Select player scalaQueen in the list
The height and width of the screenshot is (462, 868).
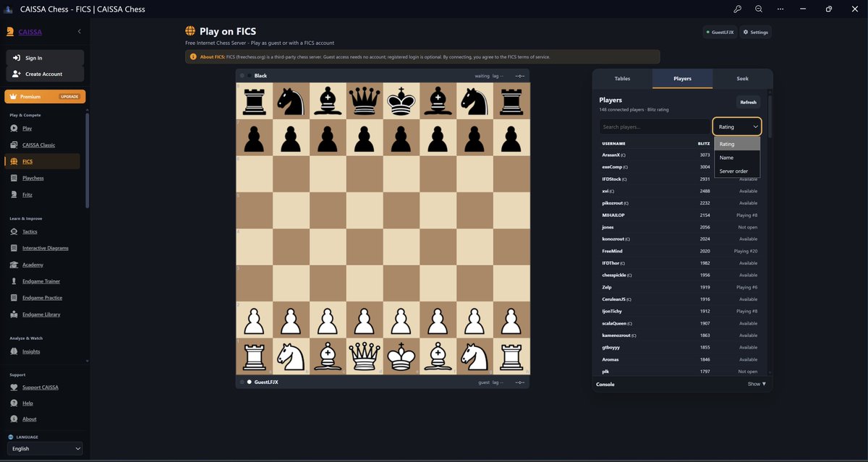point(680,323)
